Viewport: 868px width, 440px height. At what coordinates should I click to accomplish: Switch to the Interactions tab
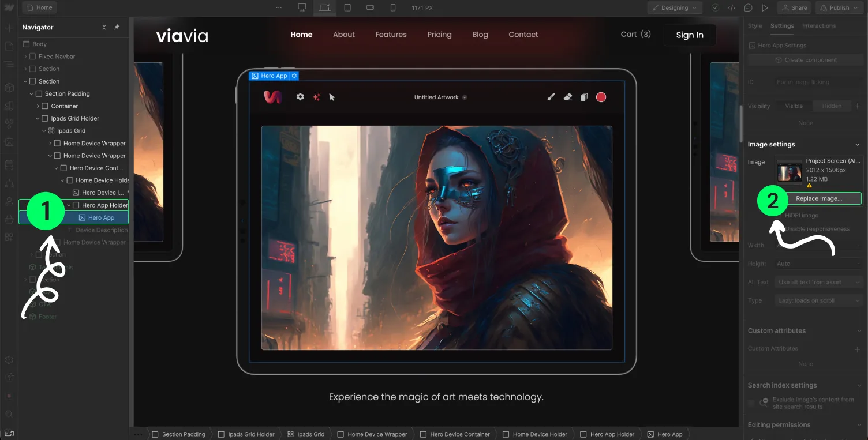(819, 26)
